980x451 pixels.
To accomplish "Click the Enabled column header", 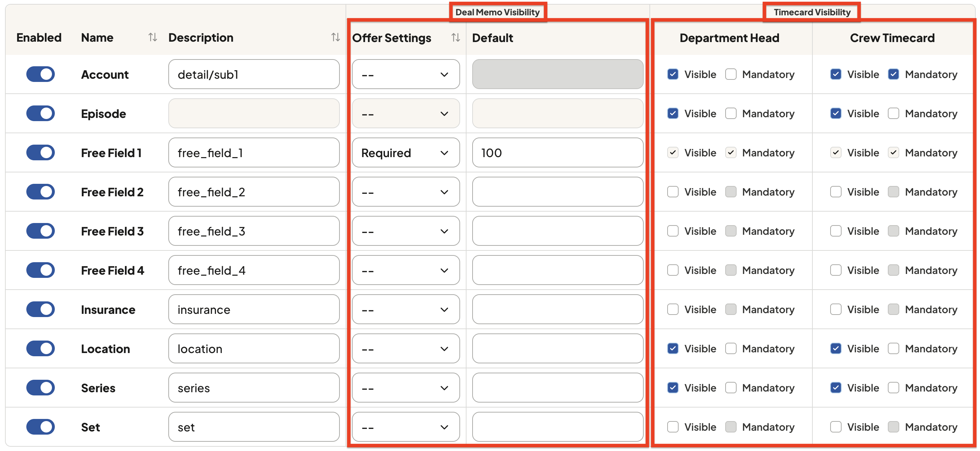I will [39, 37].
